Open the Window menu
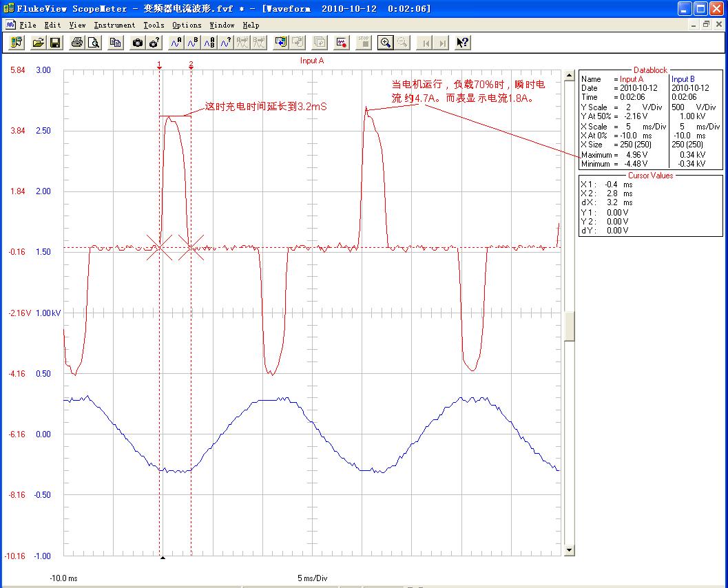This screenshot has height=588, width=728. (222, 25)
